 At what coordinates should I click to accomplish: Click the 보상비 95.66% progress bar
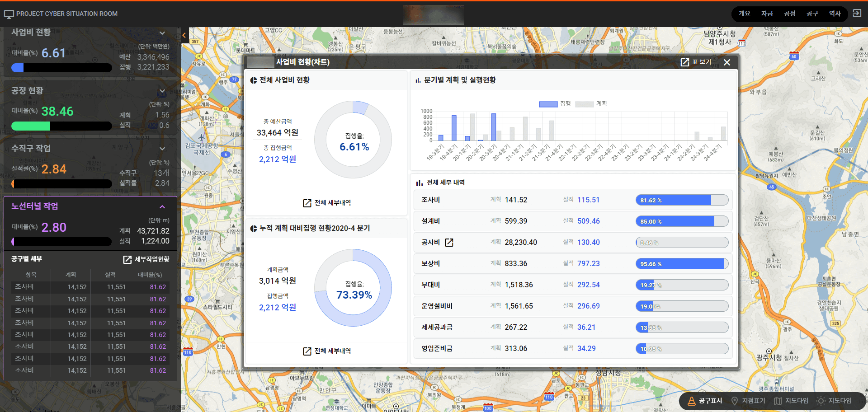682,263
